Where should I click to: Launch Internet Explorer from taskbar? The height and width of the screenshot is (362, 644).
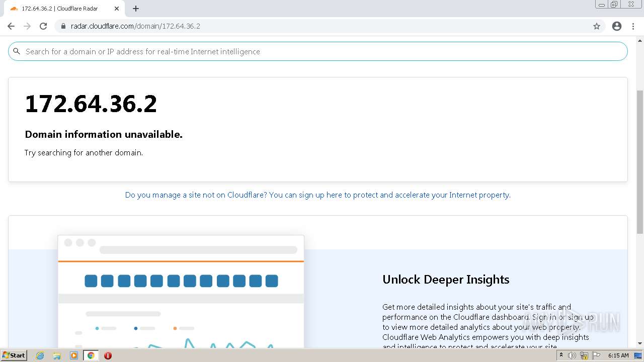(x=40, y=355)
